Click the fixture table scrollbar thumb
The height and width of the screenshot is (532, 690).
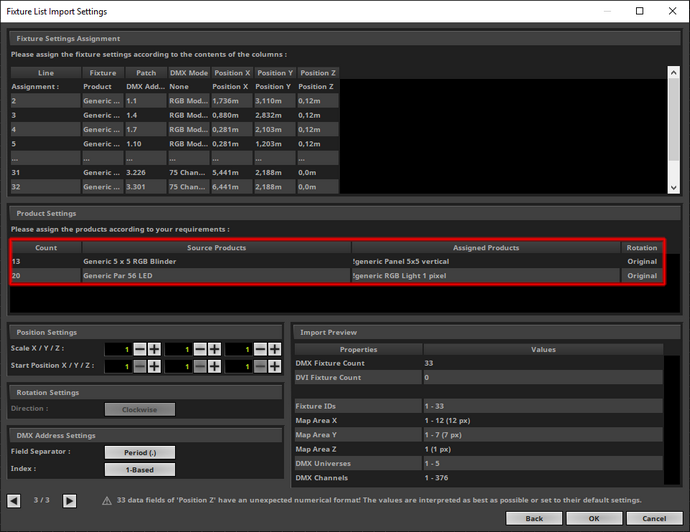point(674,120)
